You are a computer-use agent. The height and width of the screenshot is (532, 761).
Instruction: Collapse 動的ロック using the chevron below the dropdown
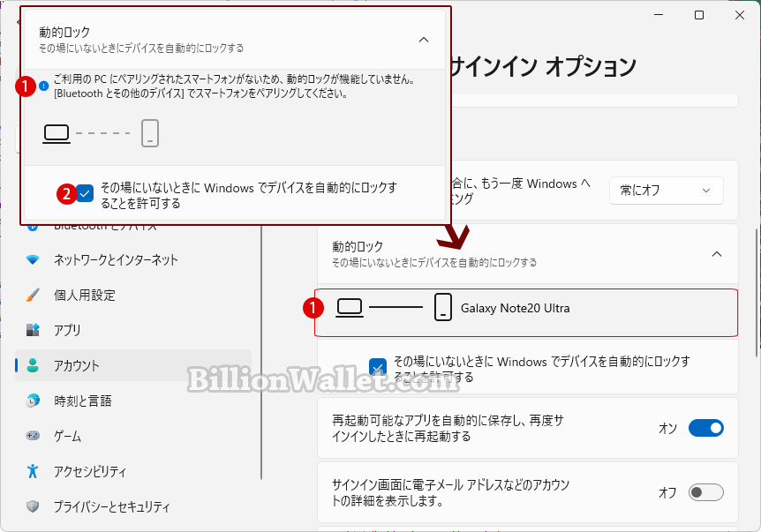click(716, 254)
